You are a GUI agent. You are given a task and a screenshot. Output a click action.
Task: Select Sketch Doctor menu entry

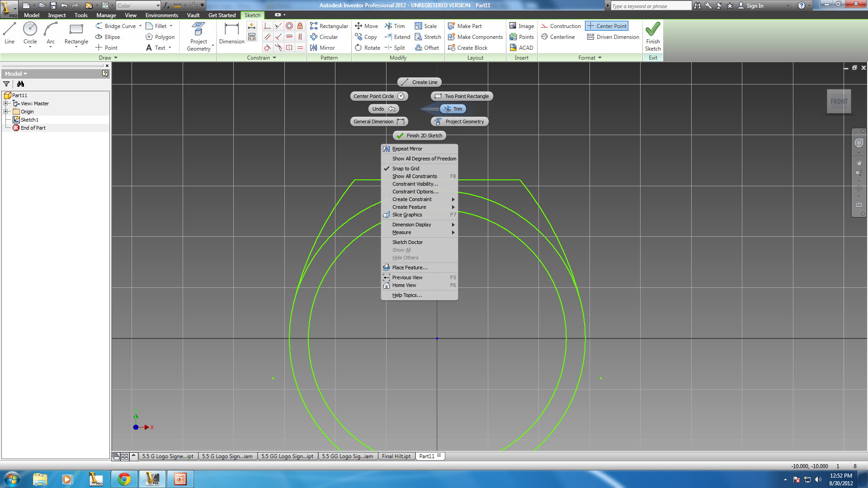(x=420, y=242)
